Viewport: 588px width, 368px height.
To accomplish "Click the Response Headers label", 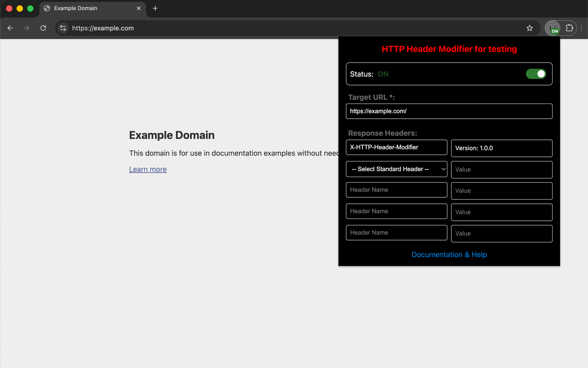I will tap(383, 133).
